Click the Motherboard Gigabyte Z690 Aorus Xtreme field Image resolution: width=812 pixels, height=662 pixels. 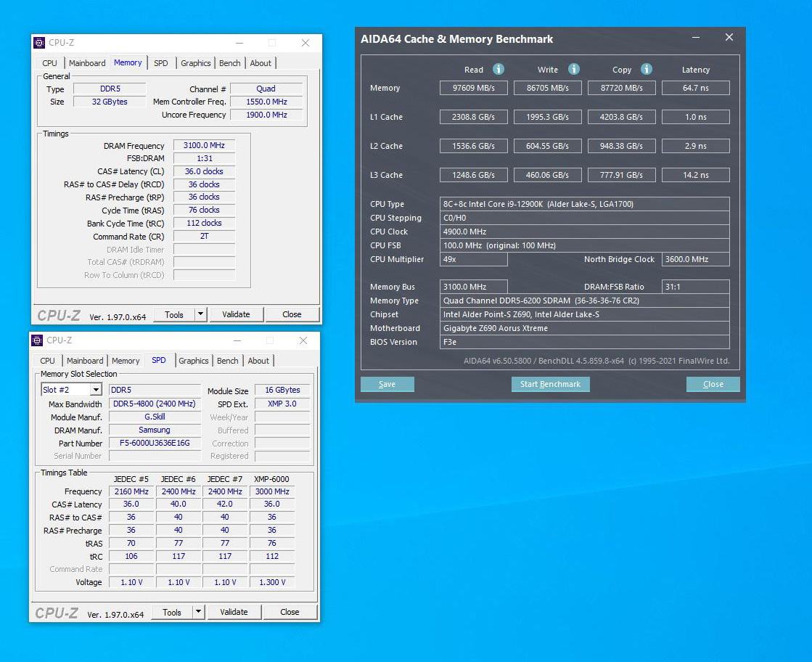(x=585, y=328)
